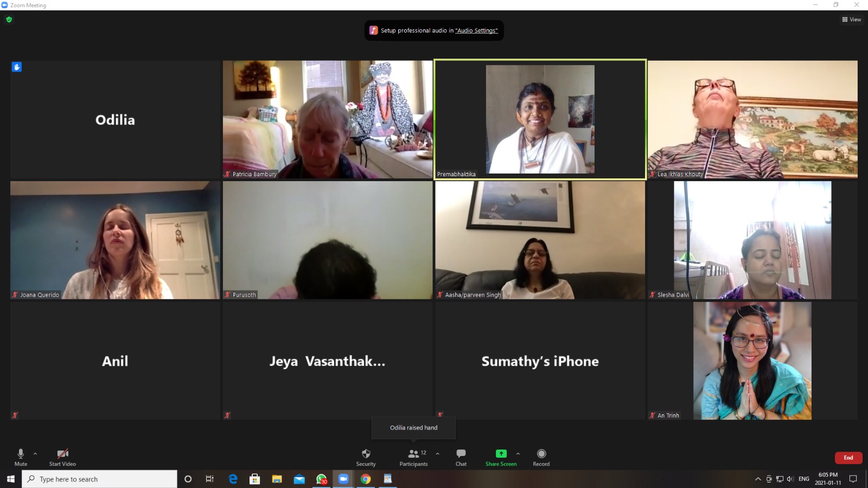Select the Premabhaktika video tile

click(540, 119)
